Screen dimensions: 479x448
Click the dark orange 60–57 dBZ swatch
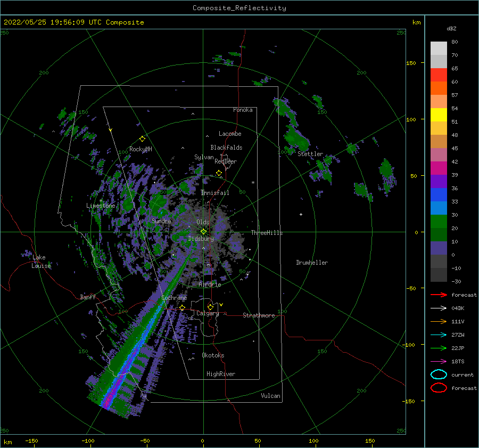pyautogui.click(x=439, y=88)
